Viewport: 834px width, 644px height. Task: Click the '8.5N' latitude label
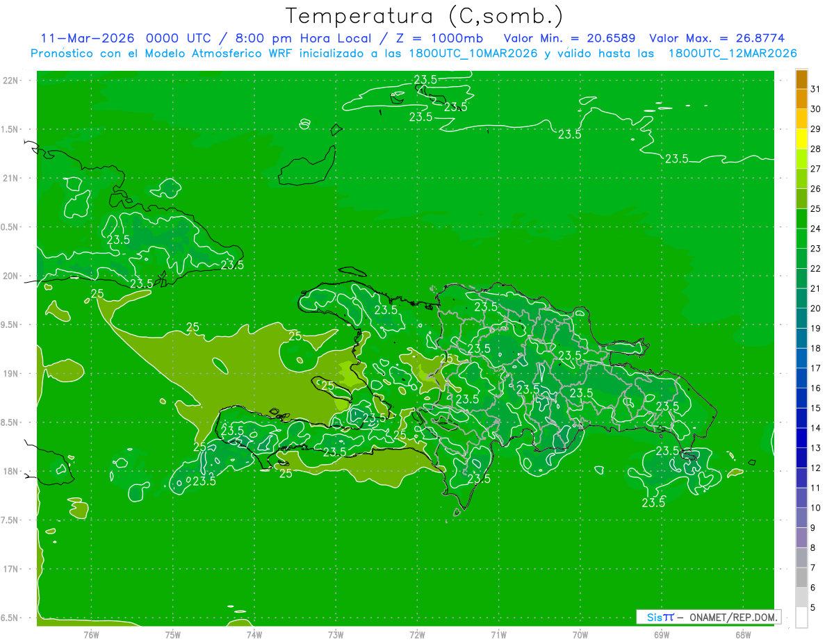(10, 423)
